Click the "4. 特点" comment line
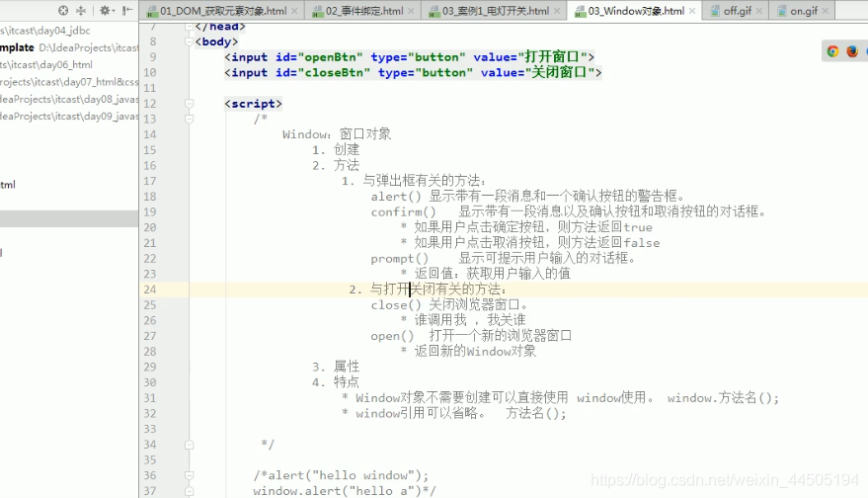 click(x=336, y=382)
